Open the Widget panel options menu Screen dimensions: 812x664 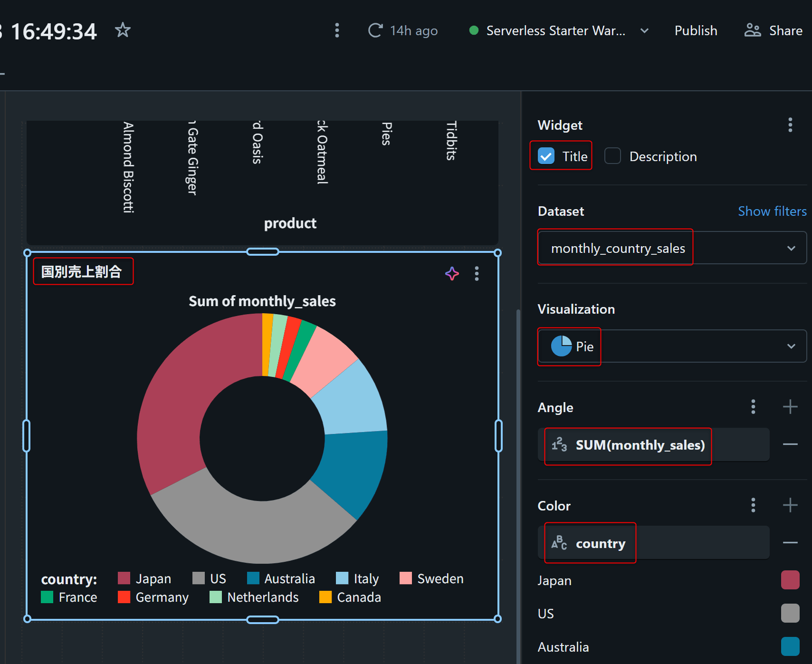[x=790, y=125]
